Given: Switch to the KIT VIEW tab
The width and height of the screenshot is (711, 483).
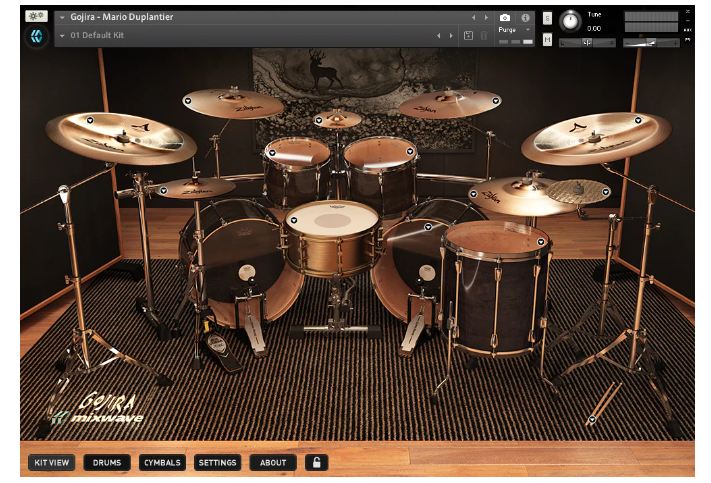Looking at the screenshot, I should click(52, 463).
